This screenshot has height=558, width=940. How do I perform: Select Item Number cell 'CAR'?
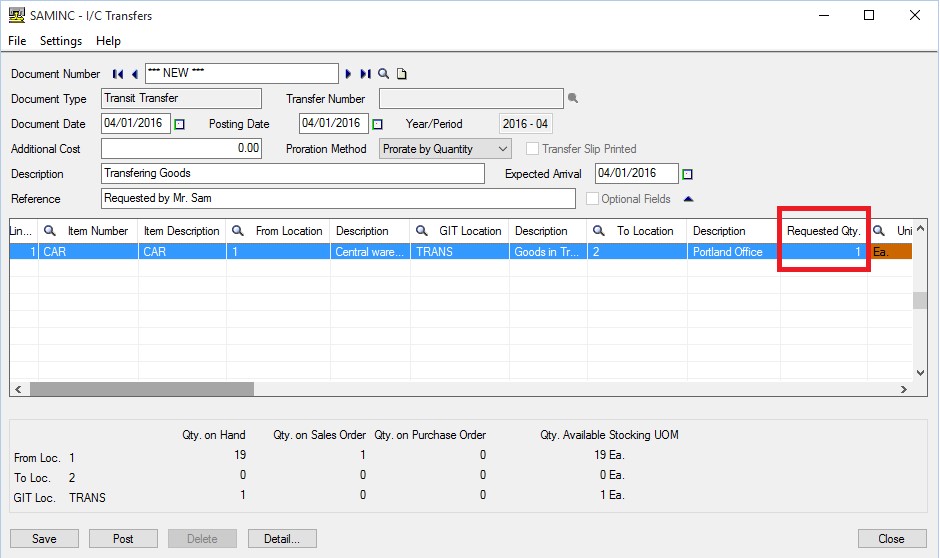[x=88, y=252]
